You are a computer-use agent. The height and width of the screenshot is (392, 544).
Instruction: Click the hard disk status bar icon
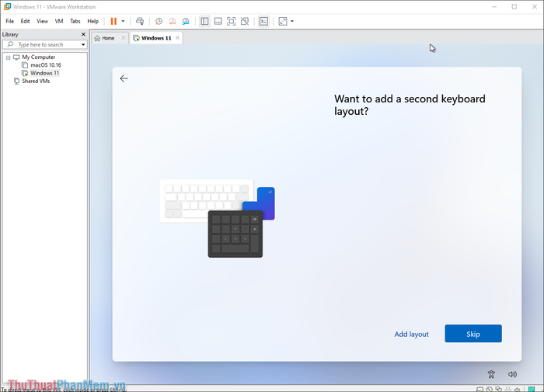point(479,389)
